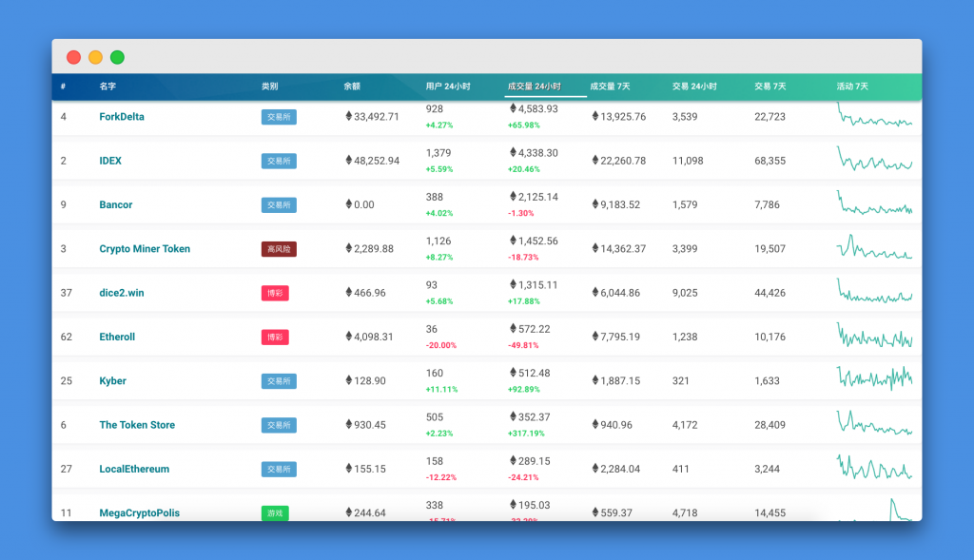974x560 pixels.
Task: Click IDEX's 68,355 weekly transactions value
Action: click(x=769, y=161)
